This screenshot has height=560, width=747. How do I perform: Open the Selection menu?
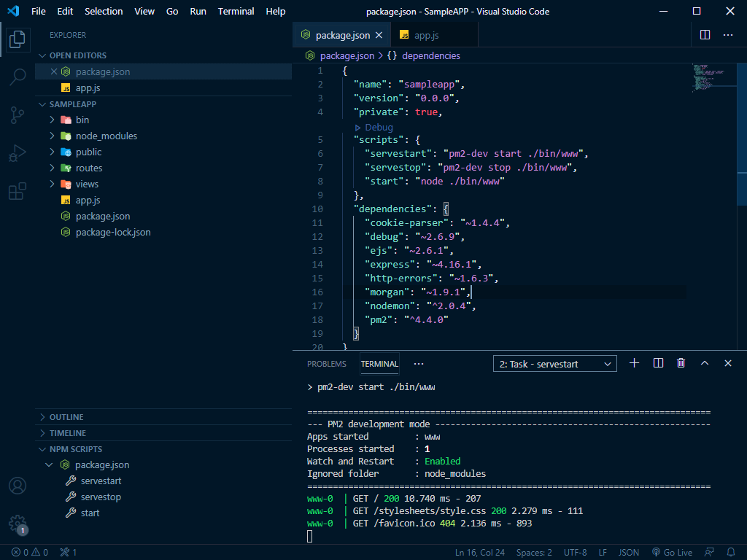pos(104,12)
